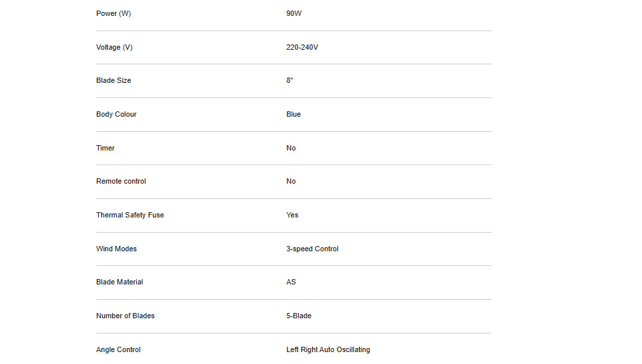The image size is (642, 364).
Task: Click the 8" blade size value
Action: coord(289,81)
